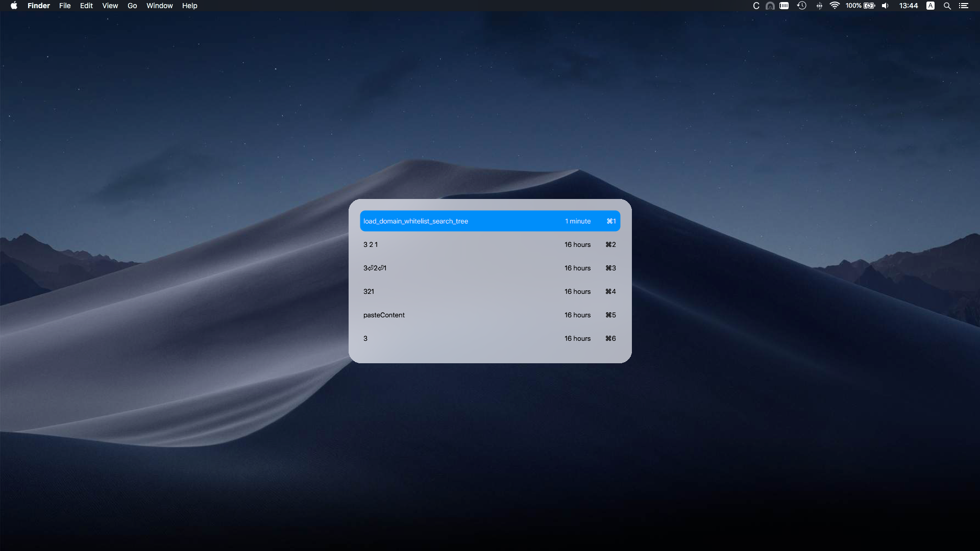Open the Time Machine menu bar icon
The image size is (980, 551).
801,6
